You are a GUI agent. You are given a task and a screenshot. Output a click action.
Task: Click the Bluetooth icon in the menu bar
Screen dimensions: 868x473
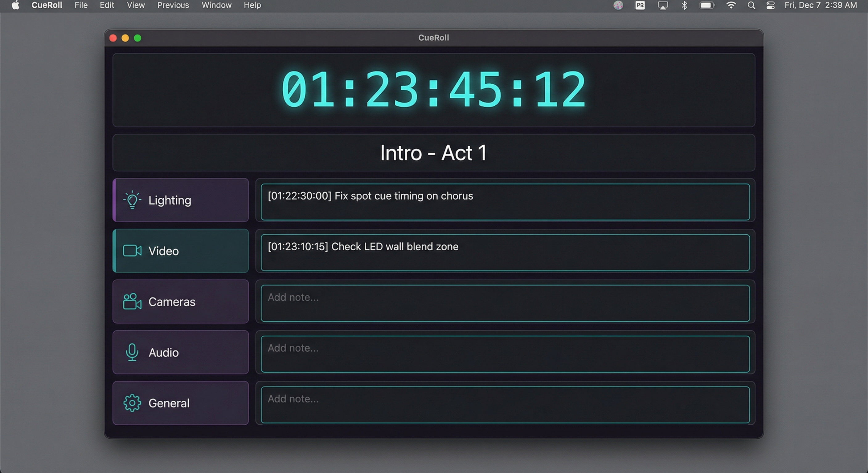click(x=684, y=5)
